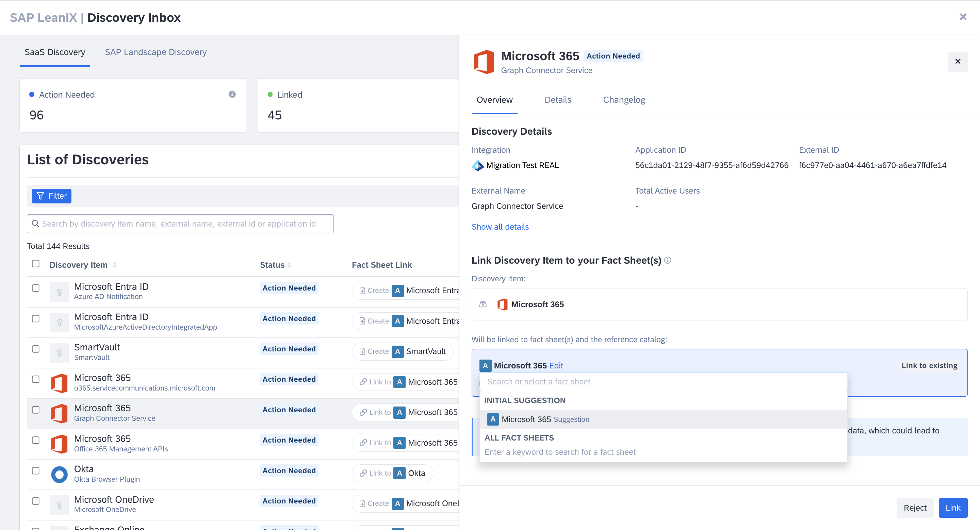Click Microsoft 365 icon in Office 365 Management APIs row

tap(59, 444)
